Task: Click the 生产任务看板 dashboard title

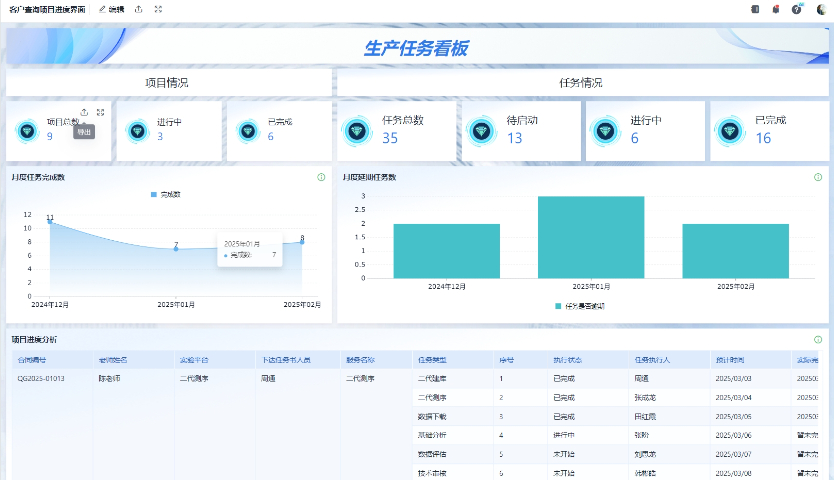Action: point(416,48)
